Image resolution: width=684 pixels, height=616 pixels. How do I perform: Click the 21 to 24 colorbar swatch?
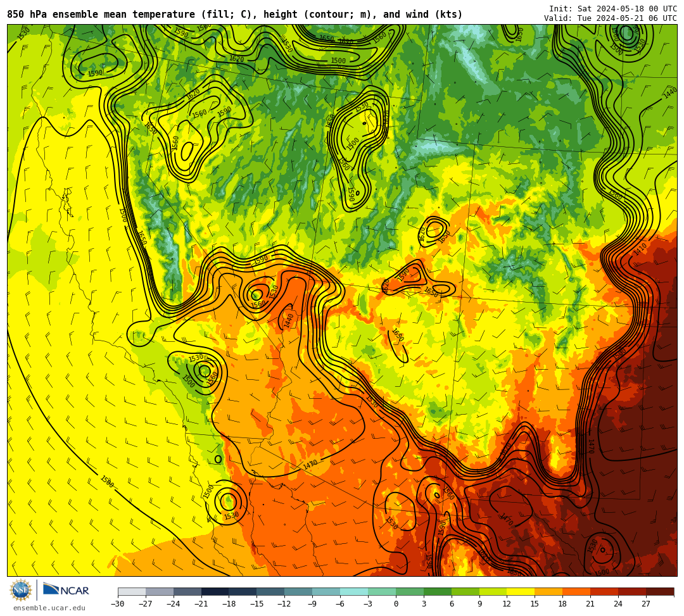click(x=605, y=591)
